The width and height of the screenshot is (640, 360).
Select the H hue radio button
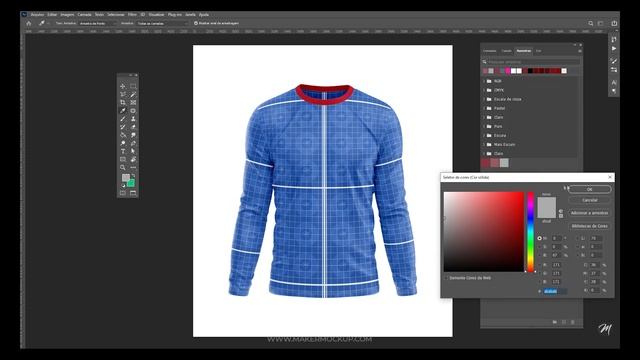(540, 238)
